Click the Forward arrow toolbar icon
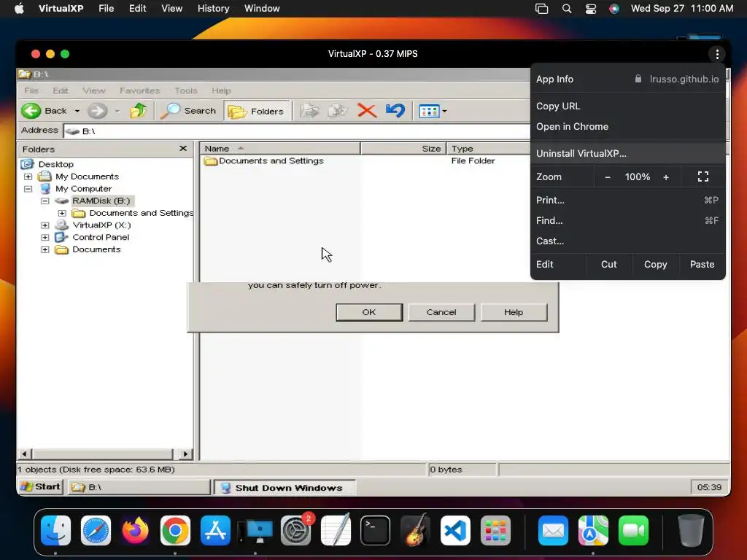747x560 pixels. click(x=97, y=111)
